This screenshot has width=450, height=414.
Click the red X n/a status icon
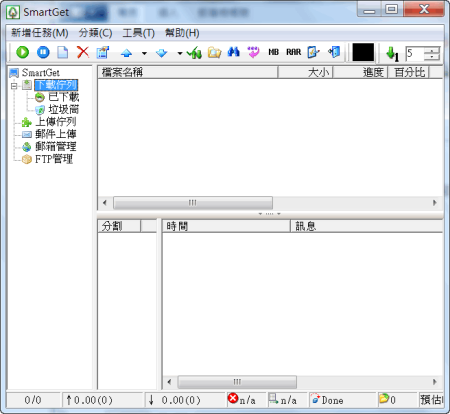click(x=233, y=398)
